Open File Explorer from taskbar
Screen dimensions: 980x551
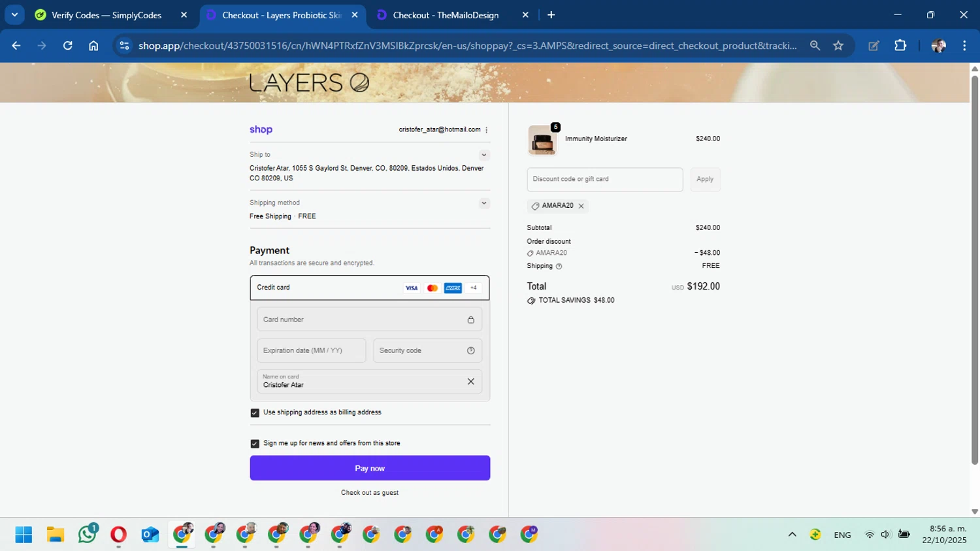[x=55, y=535]
